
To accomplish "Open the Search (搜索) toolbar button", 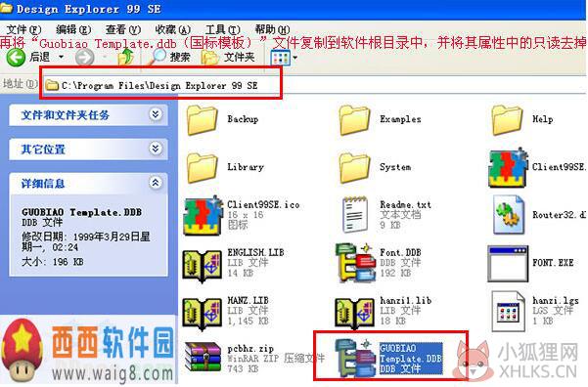I will 171,57.
